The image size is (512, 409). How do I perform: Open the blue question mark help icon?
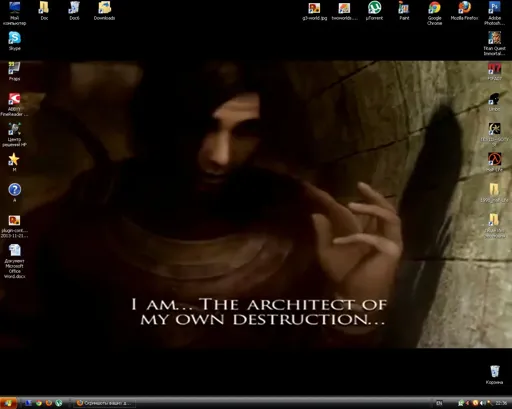(x=14, y=192)
